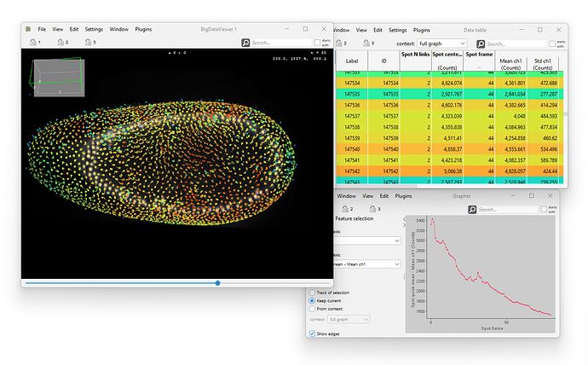Image resolution: width=588 pixels, height=365 pixels.
Task: Click lock group 2 icon in Data table window
Action: pos(339,43)
